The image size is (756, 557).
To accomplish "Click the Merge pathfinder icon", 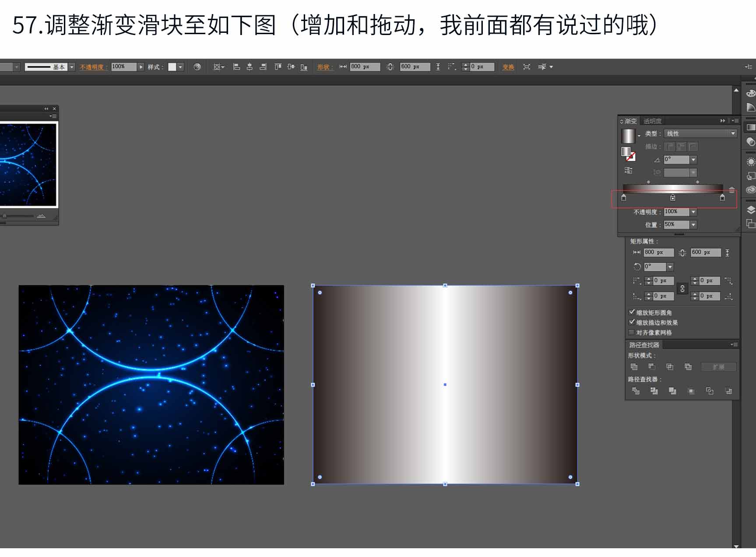I will pyautogui.click(x=672, y=391).
